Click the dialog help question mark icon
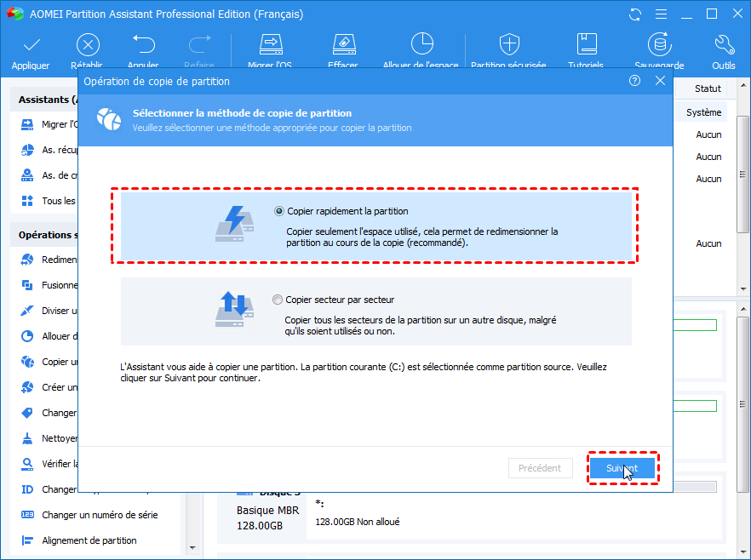The height and width of the screenshot is (560, 751). (634, 81)
